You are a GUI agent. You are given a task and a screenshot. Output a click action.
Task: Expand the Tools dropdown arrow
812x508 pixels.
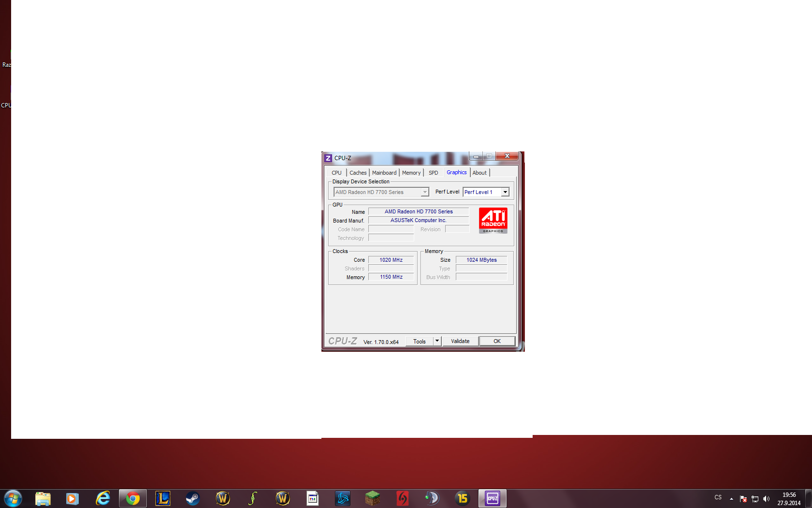pyautogui.click(x=437, y=341)
